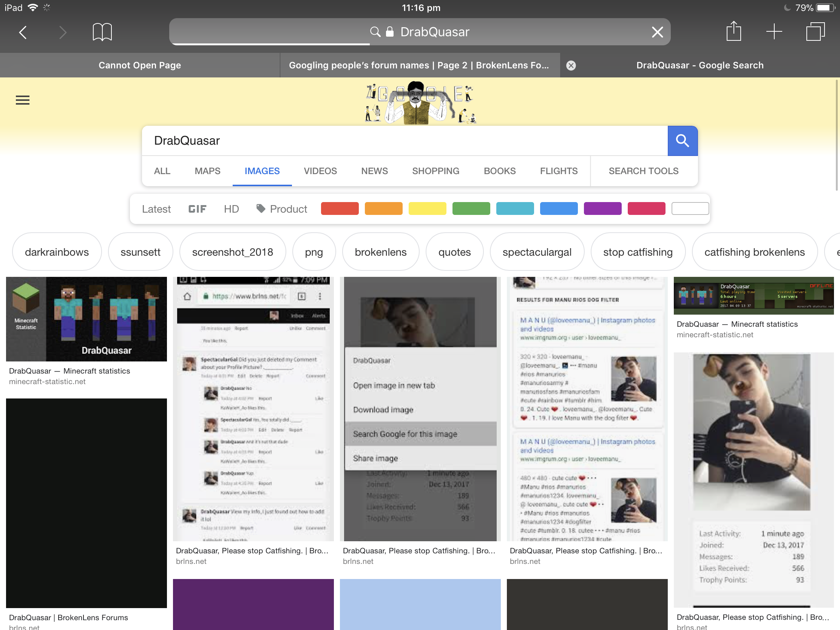Switch to SHOPPING results

tap(435, 171)
